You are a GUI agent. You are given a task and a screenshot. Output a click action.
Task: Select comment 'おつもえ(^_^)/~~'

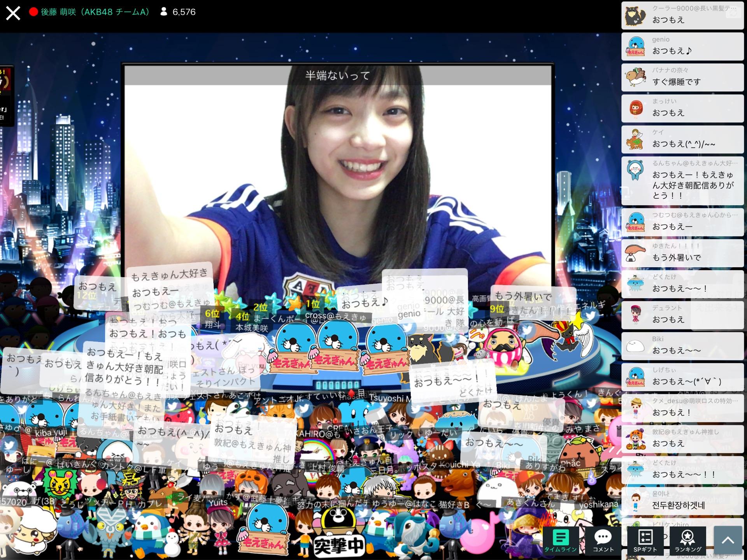[x=682, y=140]
